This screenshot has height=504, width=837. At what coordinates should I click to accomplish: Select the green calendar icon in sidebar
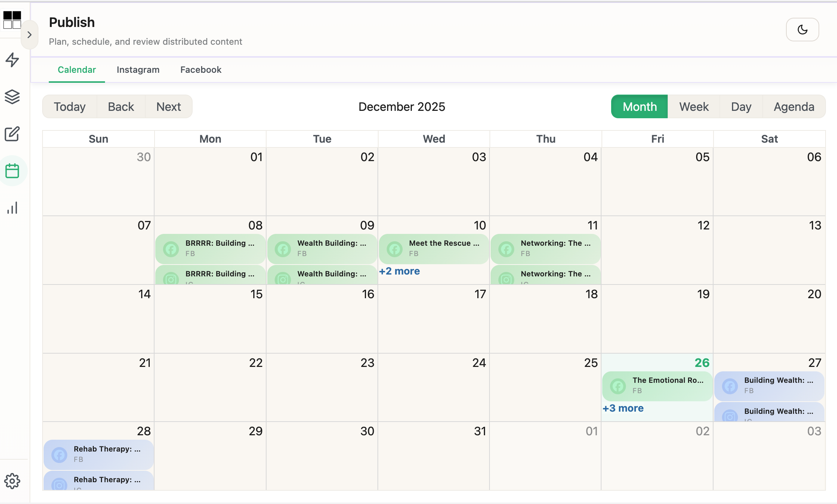point(13,170)
